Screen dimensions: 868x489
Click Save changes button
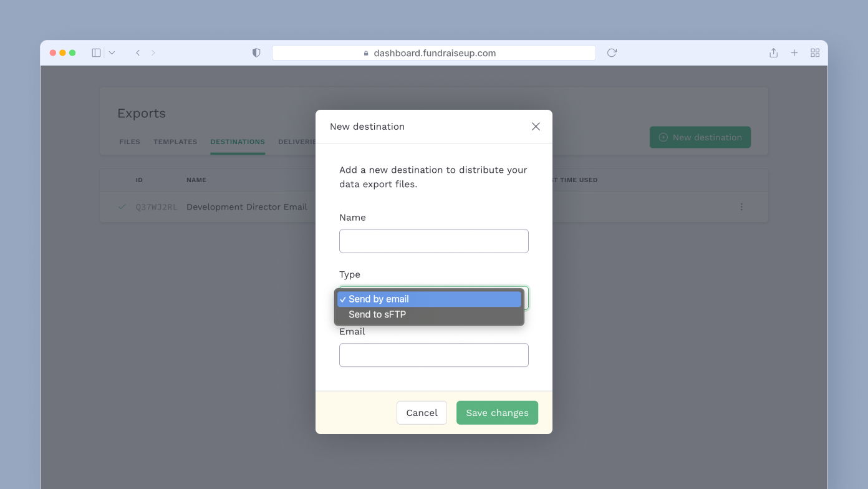pyautogui.click(x=497, y=413)
